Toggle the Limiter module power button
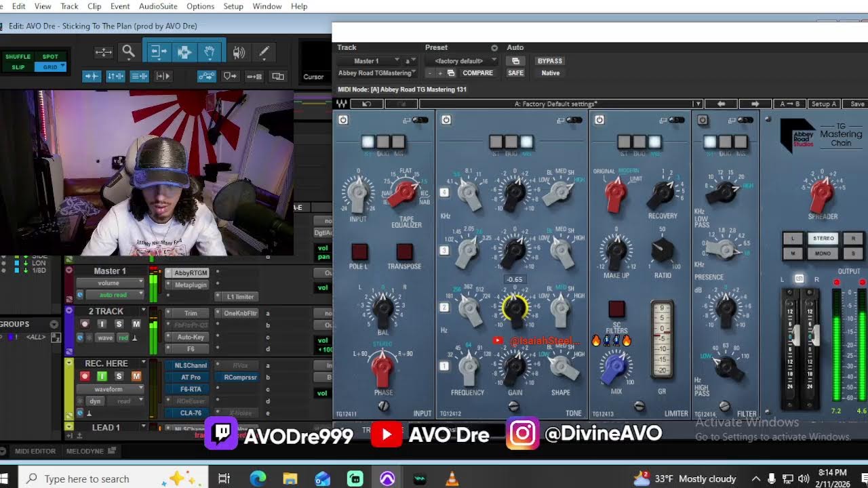 point(599,120)
